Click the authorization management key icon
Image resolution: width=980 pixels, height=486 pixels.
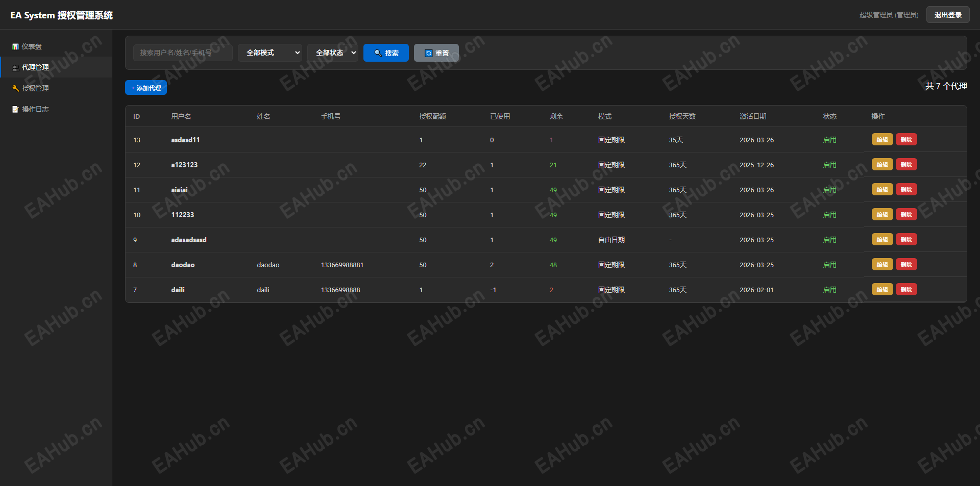pos(15,88)
